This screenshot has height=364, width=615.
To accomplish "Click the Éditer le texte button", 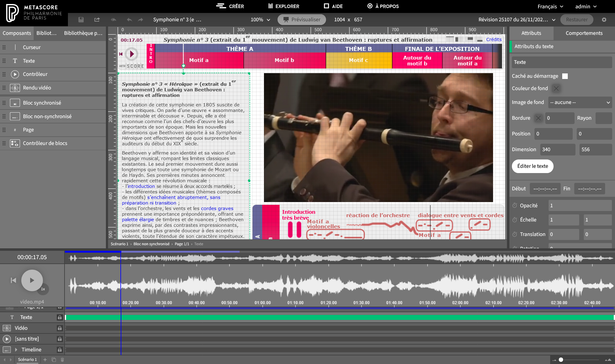I will pos(533,166).
